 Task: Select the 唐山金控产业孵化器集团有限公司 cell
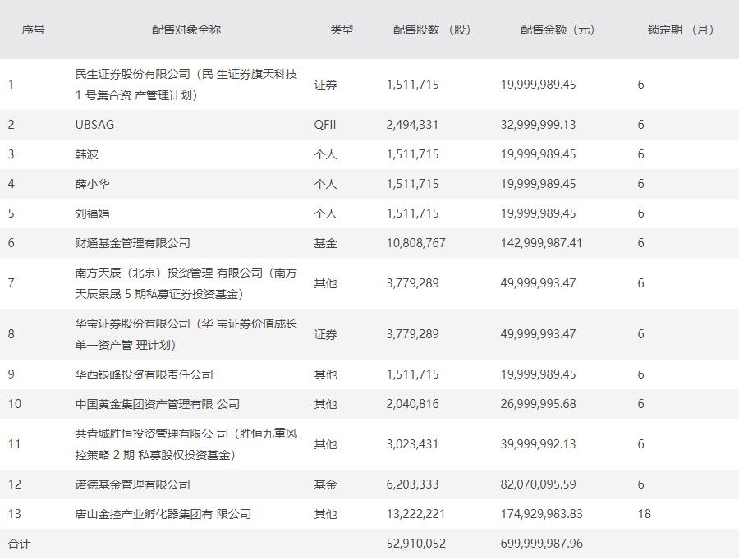tap(163, 514)
